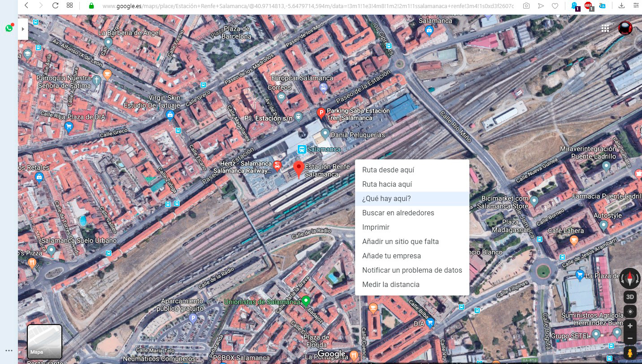Select the Bicimarket.com Salamanca Store pin
Image resolution: width=642 pixels, height=364 pixels.
click(x=534, y=200)
